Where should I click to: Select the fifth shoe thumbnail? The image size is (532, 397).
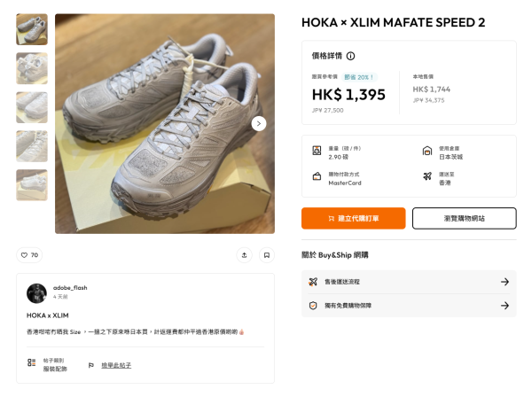32,185
